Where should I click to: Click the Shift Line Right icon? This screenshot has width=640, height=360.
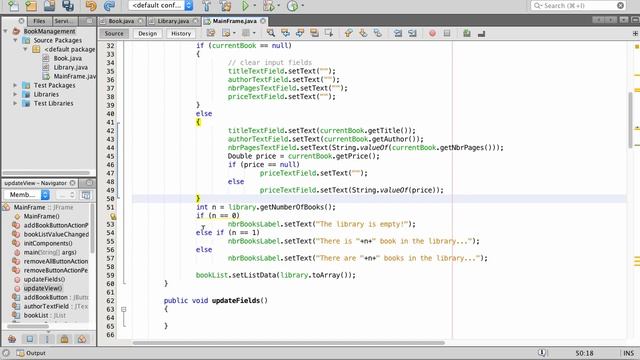click(x=412, y=33)
